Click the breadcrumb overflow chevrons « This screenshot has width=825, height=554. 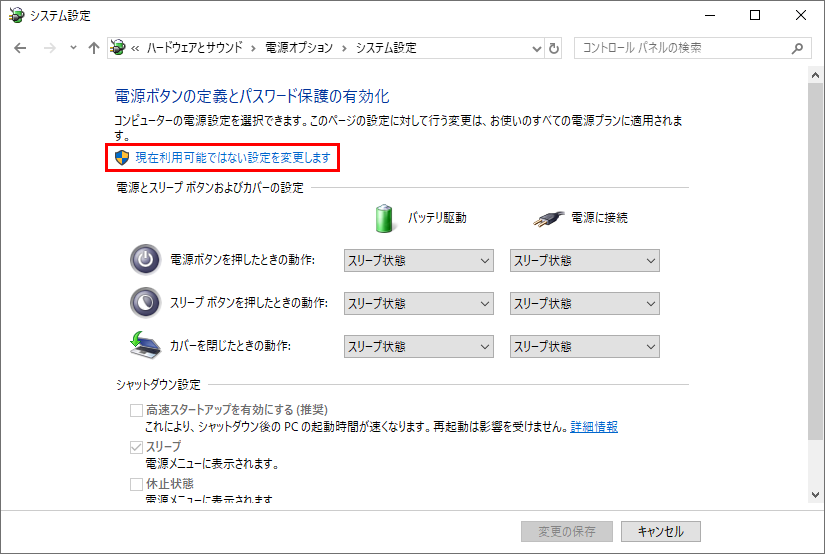135,48
